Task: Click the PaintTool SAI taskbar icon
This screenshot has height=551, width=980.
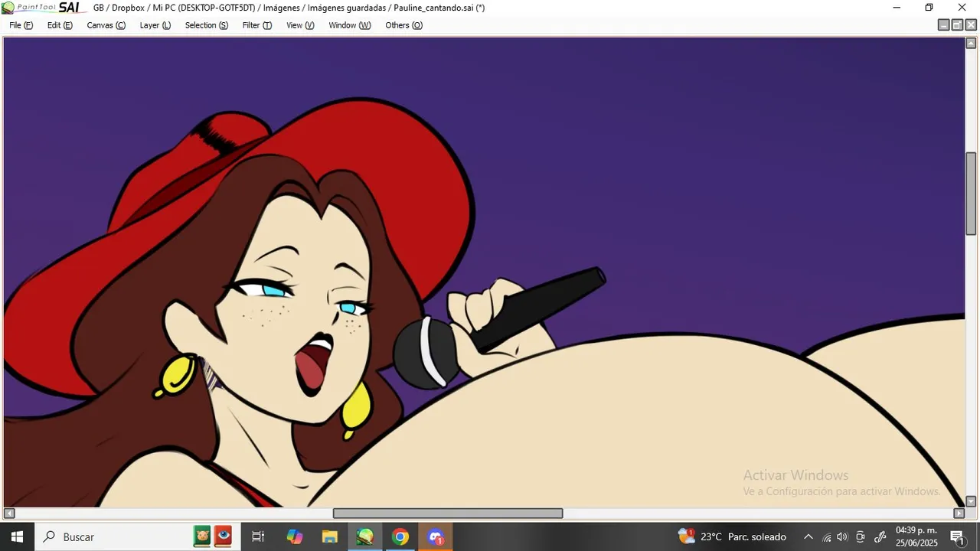Action: coord(365,536)
